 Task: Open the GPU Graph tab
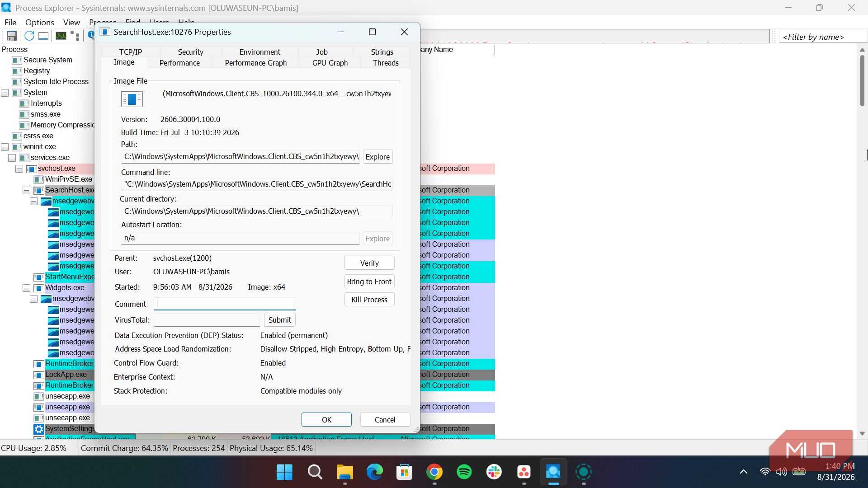pyautogui.click(x=330, y=63)
